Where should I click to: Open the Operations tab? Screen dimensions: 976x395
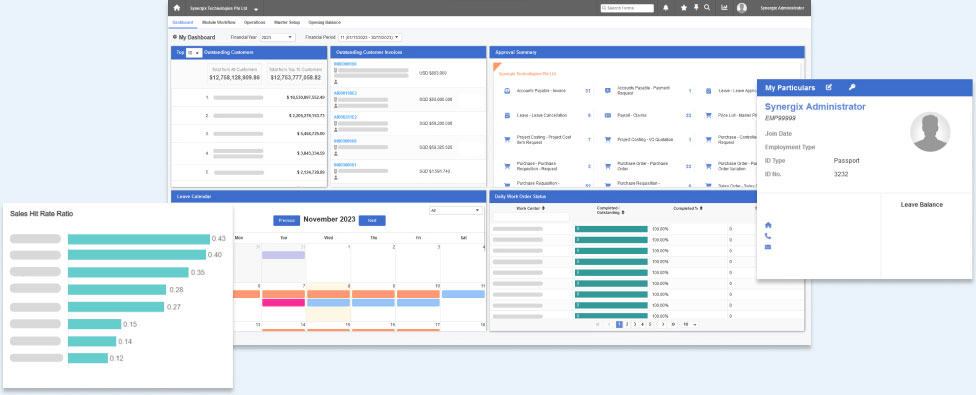coord(254,22)
